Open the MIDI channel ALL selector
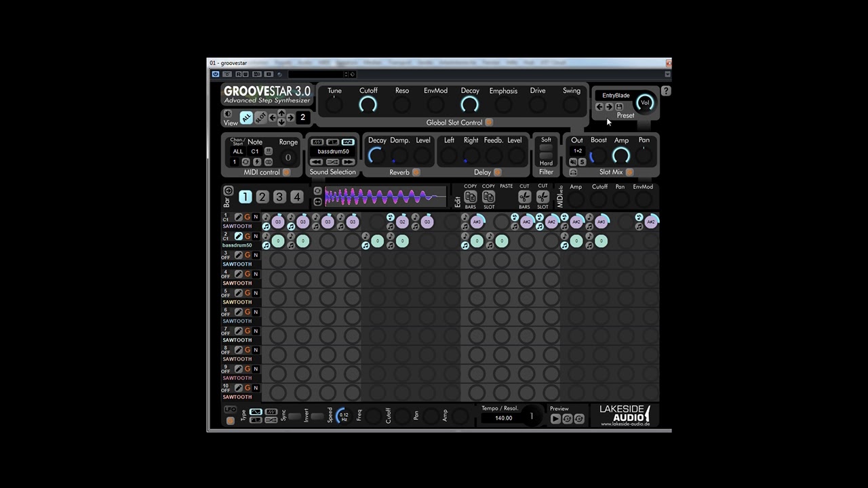 (x=238, y=151)
